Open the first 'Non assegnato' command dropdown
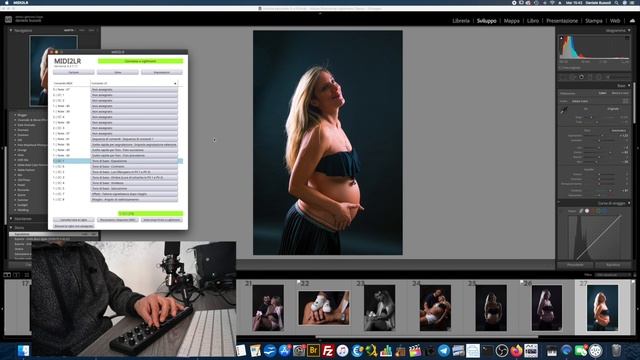The height and width of the screenshot is (360, 640). click(134, 89)
